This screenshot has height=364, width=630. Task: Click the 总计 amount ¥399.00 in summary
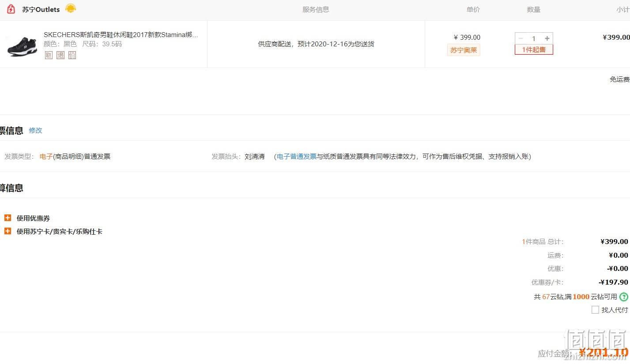(x=614, y=242)
